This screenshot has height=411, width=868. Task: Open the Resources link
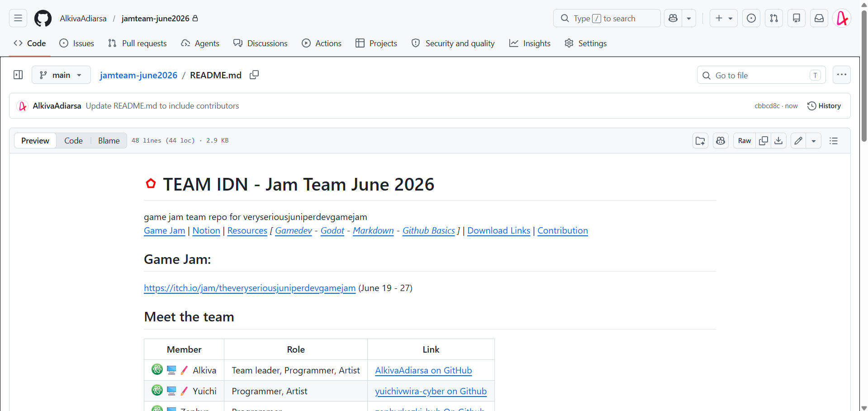tap(247, 230)
